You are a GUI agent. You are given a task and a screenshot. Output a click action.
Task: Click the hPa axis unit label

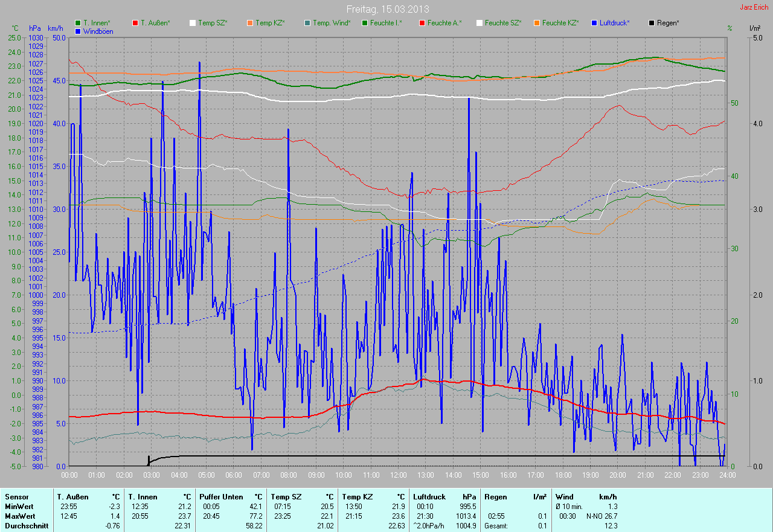click(x=34, y=28)
